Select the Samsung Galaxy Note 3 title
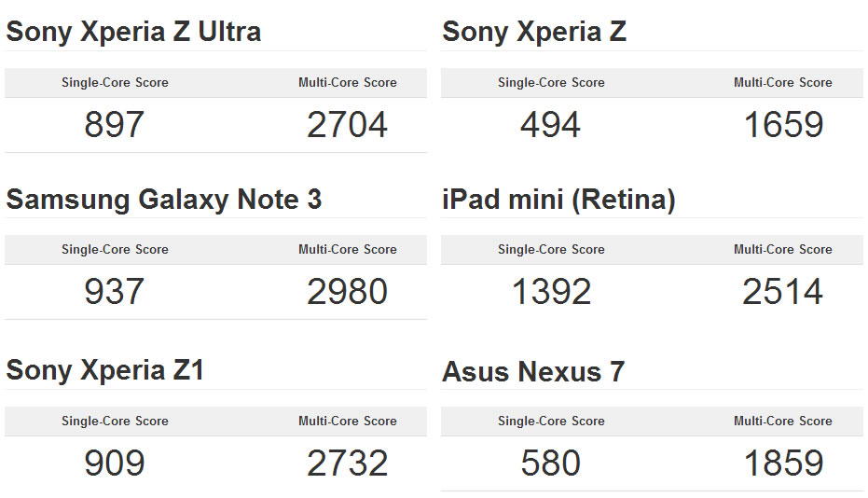868x498 pixels. (x=164, y=199)
